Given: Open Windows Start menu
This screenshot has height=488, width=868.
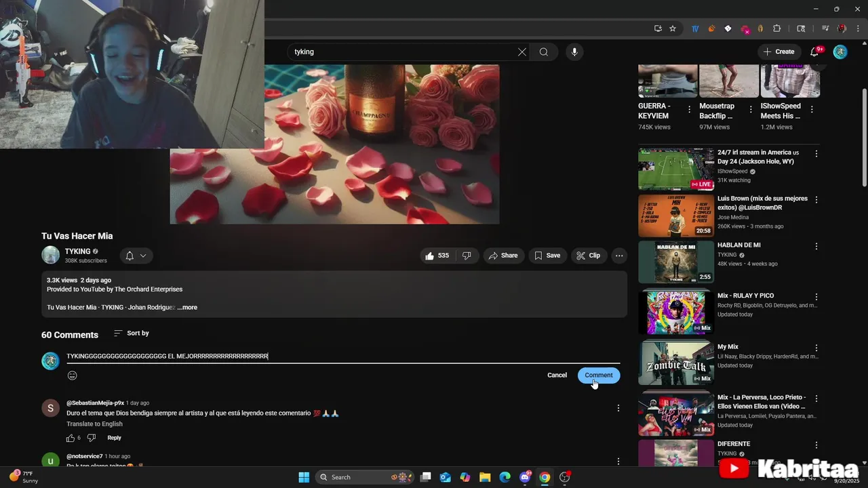Looking at the screenshot, I should pos(304,477).
